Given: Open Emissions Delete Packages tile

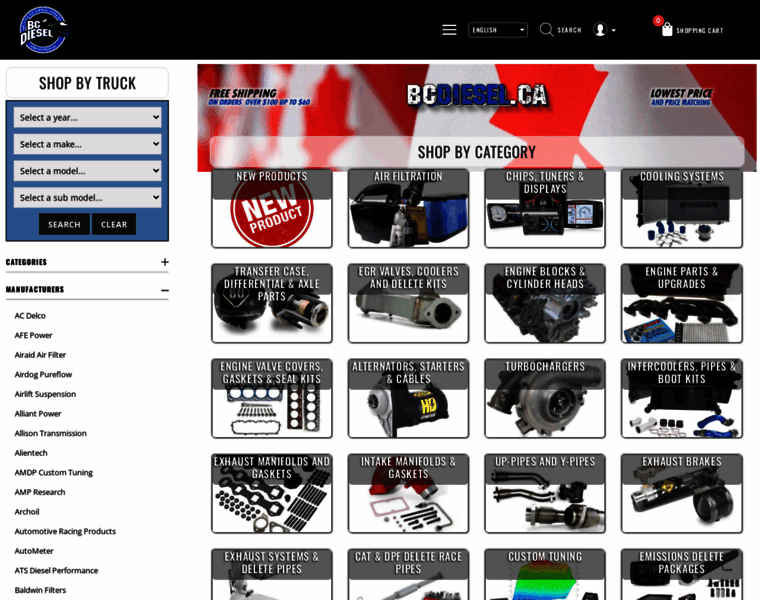Looking at the screenshot, I should pos(681,574).
